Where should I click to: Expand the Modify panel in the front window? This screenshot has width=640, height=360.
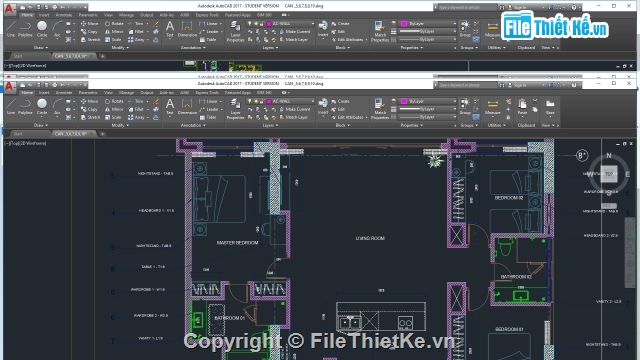tap(120, 125)
